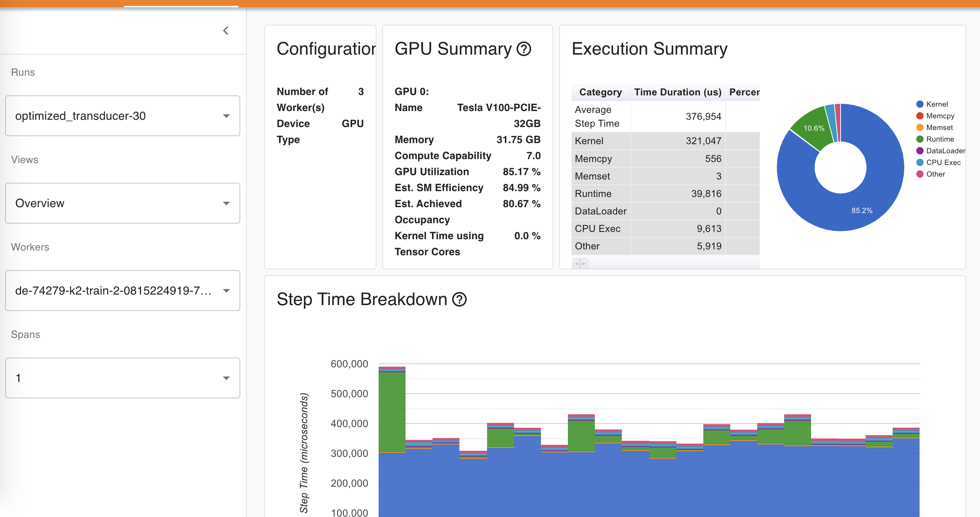This screenshot has width=980, height=517.
Task: Click the Step Time Breakdown help icon
Action: (x=459, y=299)
